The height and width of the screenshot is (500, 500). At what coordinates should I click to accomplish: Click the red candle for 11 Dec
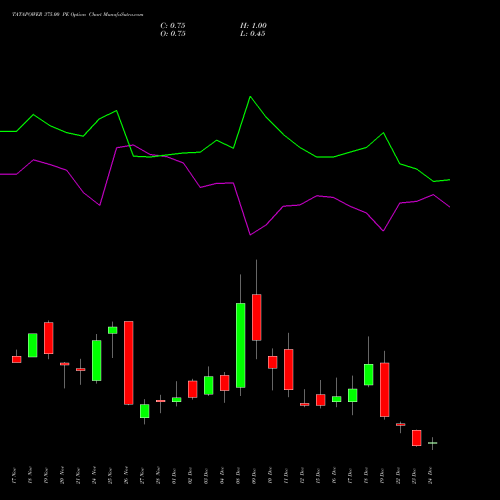click(289, 369)
